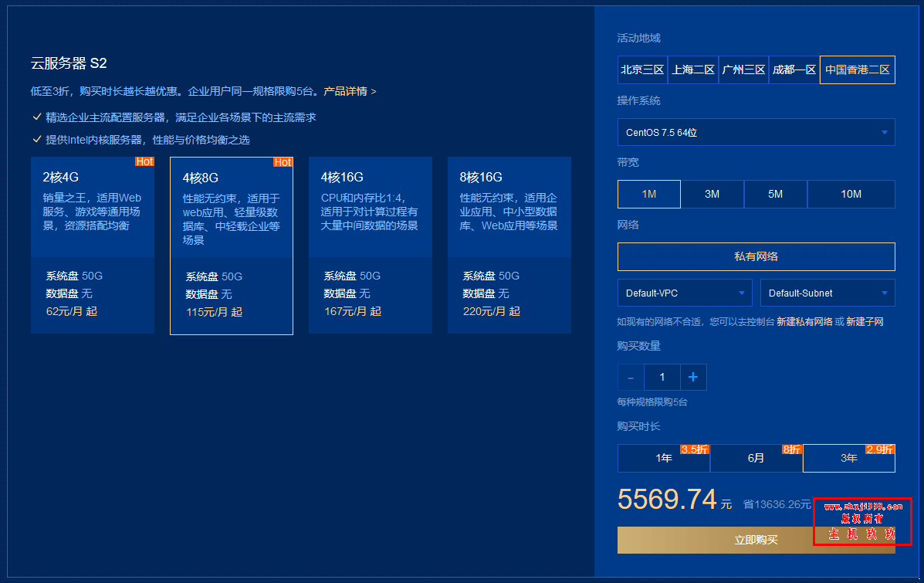
Task: Click the 私有网络 network button
Action: point(756,256)
